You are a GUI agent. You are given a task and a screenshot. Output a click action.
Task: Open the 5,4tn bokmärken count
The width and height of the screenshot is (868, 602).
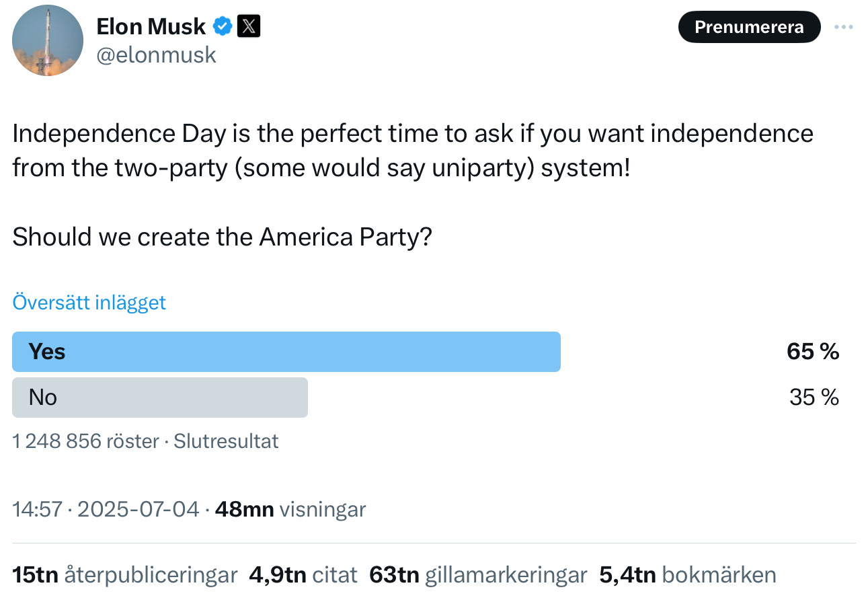pyautogui.click(x=687, y=575)
